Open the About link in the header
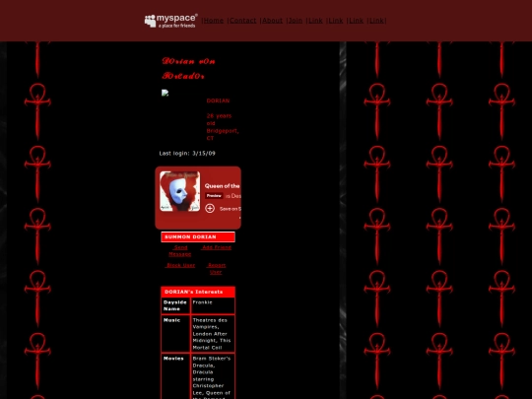The image size is (532, 399). point(273,21)
